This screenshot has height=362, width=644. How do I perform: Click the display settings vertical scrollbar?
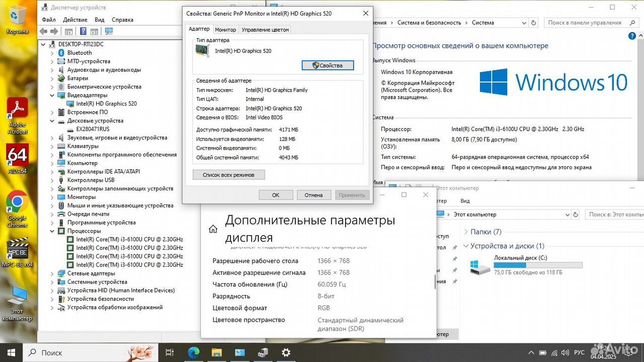click(x=435, y=281)
